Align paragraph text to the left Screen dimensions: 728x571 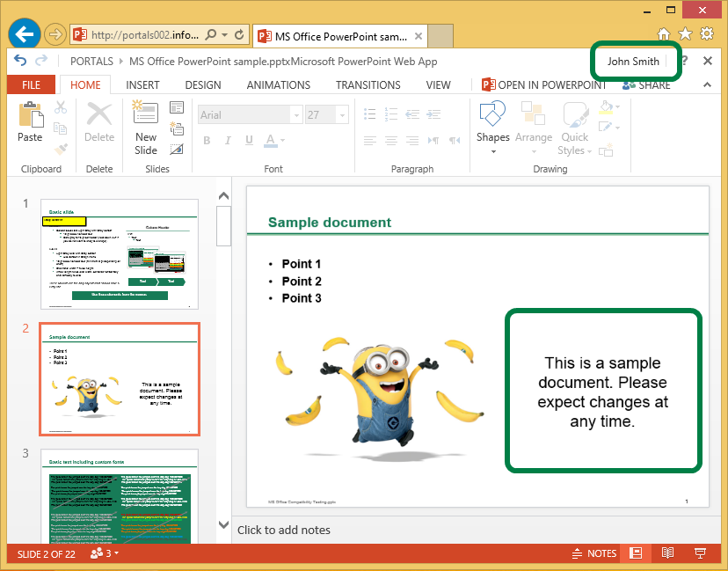[369, 140]
